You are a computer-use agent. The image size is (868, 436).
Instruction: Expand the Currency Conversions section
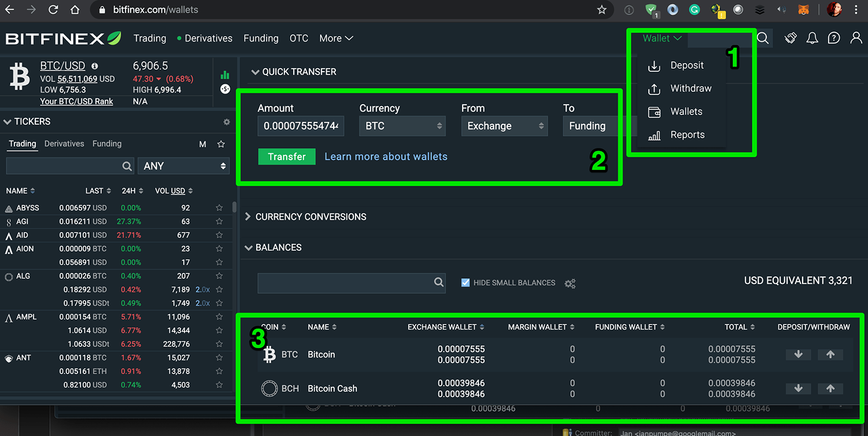pyautogui.click(x=248, y=217)
